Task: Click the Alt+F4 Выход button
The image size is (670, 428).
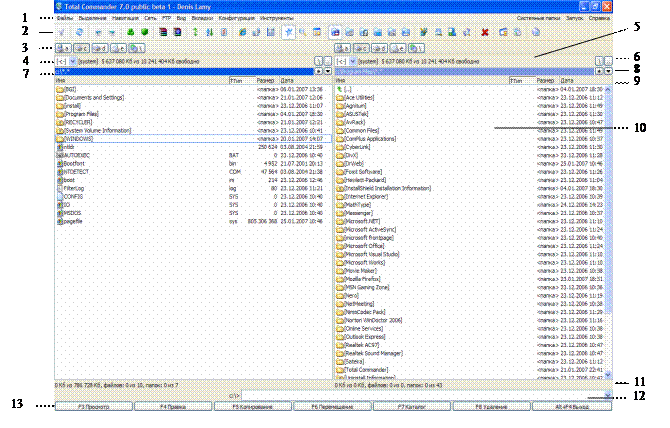Action: point(572,407)
